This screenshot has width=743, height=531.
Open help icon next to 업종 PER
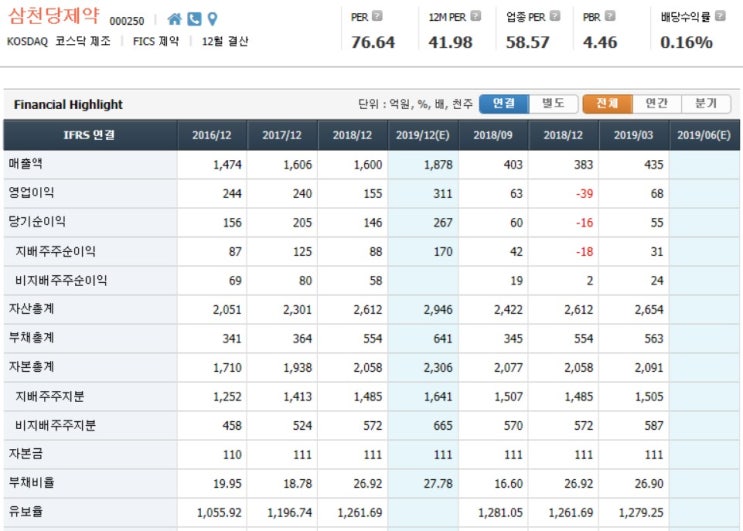pyautogui.click(x=555, y=16)
